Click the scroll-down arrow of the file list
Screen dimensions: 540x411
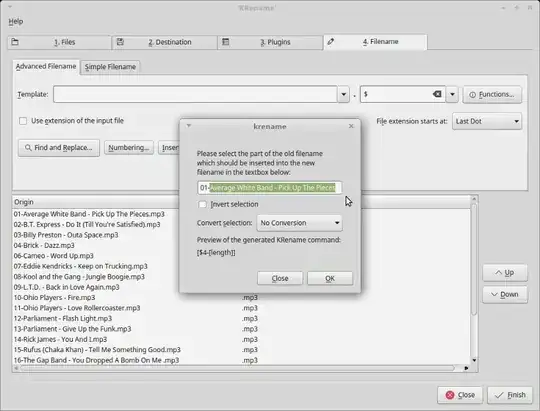[474, 360]
